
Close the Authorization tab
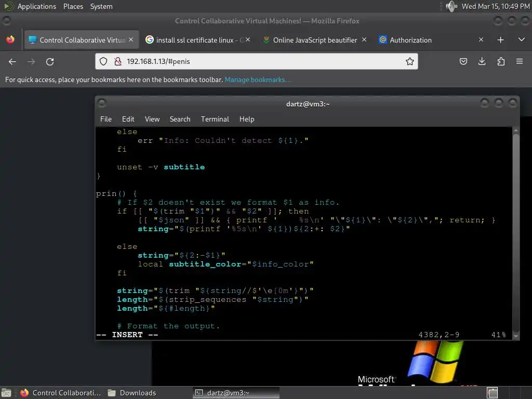coord(481,39)
